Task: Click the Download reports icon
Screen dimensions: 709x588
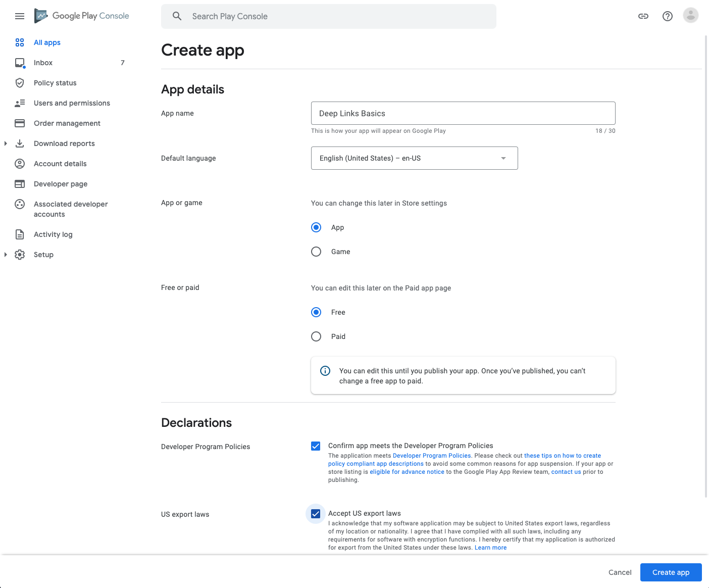Action: [20, 143]
